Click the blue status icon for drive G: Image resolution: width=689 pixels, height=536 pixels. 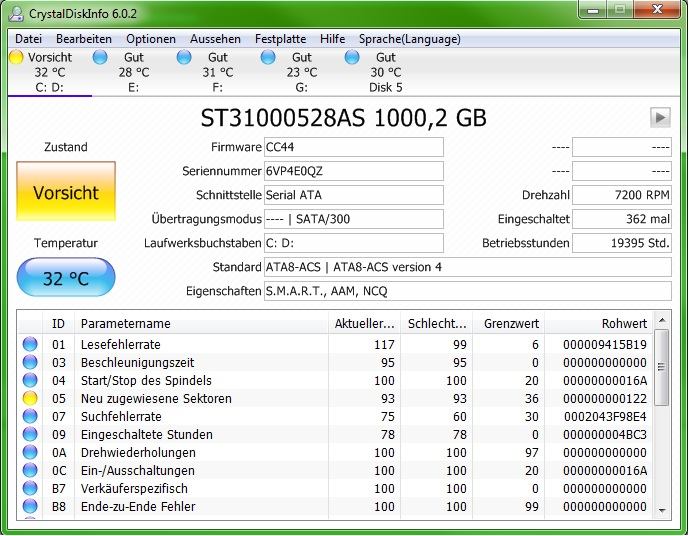pos(268,57)
